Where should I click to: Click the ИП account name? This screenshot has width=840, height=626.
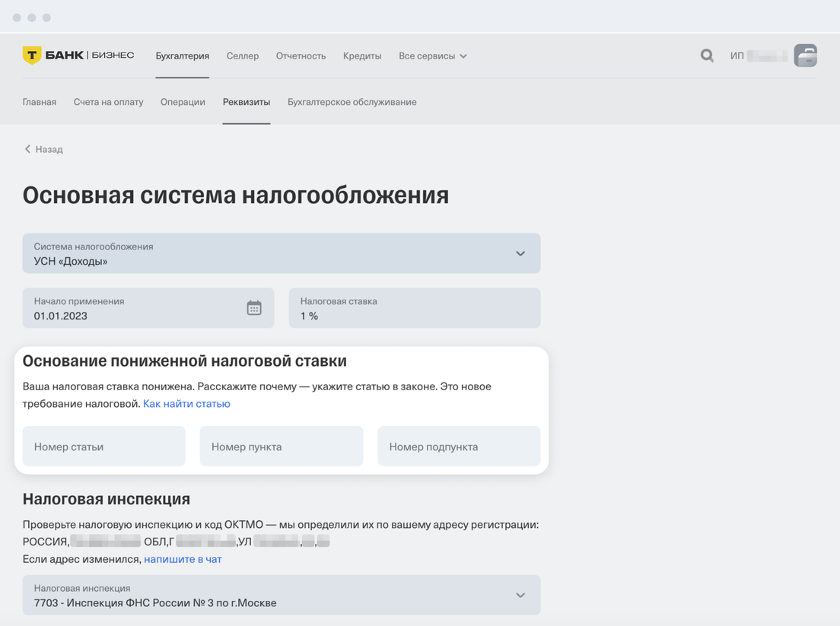(x=759, y=56)
